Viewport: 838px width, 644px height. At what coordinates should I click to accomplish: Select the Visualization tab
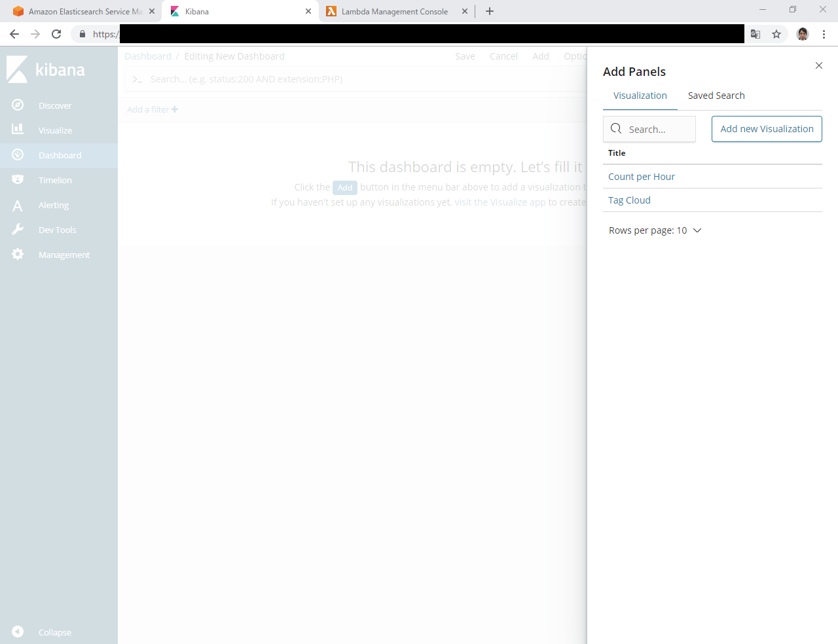pos(640,96)
